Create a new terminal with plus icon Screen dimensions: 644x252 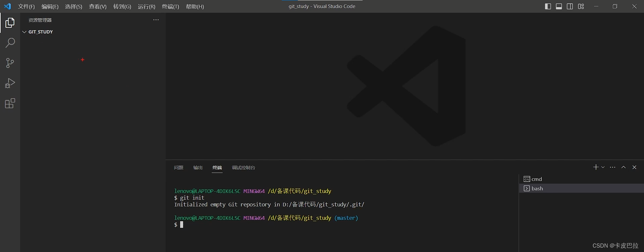[596, 167]
